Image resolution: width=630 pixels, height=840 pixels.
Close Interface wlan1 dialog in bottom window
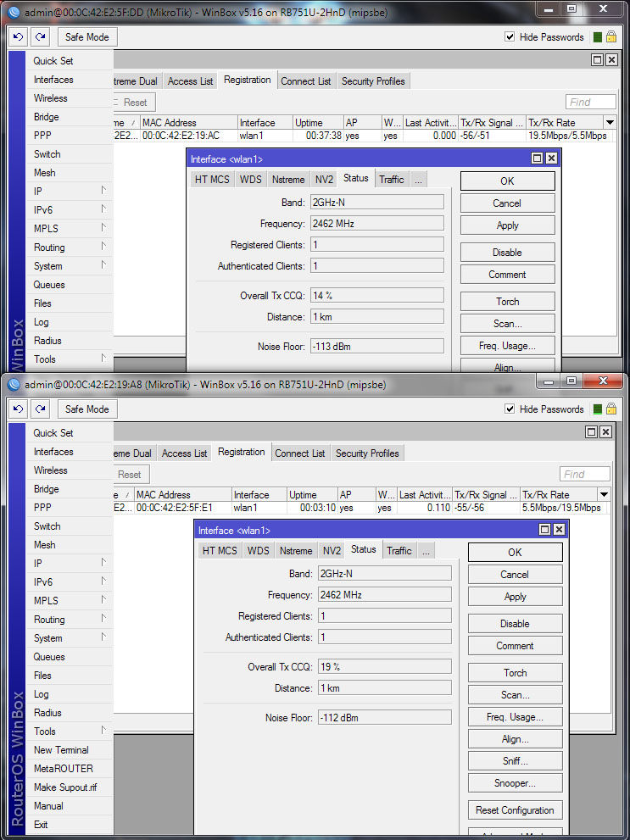click(x=559, y=530)
